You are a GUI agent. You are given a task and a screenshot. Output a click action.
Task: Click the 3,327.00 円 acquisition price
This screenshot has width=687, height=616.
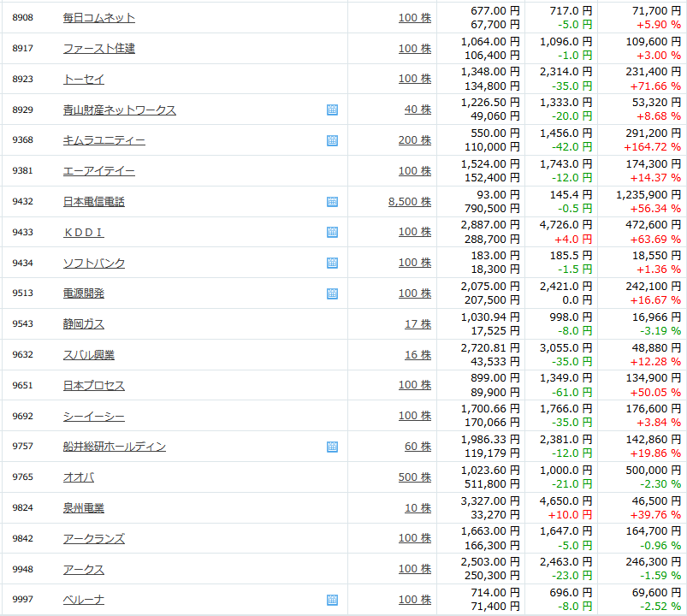pyautogui.click(x=490, y=500)
